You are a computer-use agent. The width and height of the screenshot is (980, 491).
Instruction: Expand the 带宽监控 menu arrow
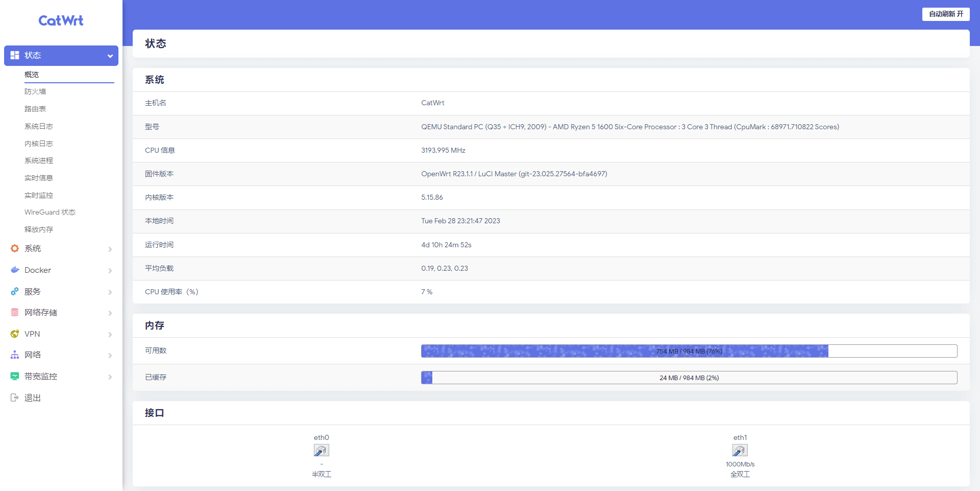110,377
